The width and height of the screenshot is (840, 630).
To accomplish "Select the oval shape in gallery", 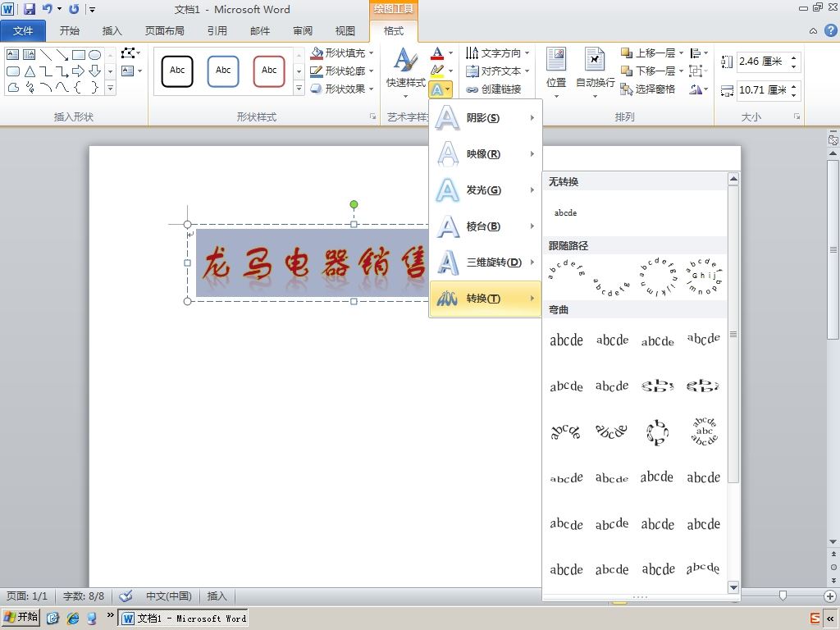I will point(95,55).
